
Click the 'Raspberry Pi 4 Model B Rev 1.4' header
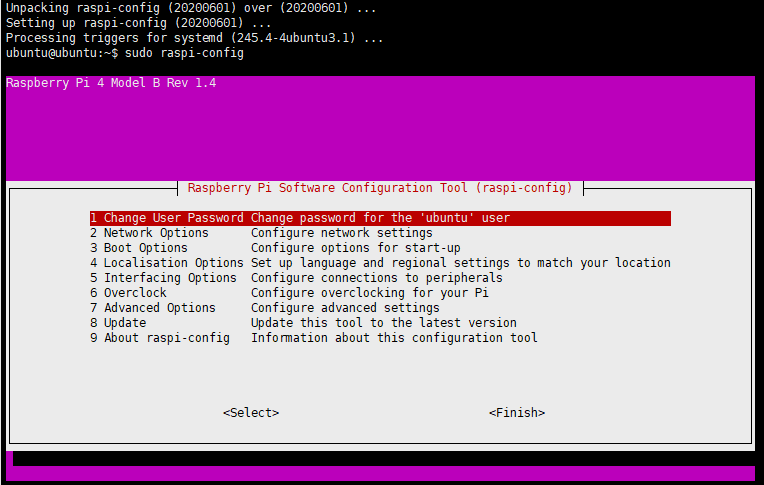click(x=111, y=83)
